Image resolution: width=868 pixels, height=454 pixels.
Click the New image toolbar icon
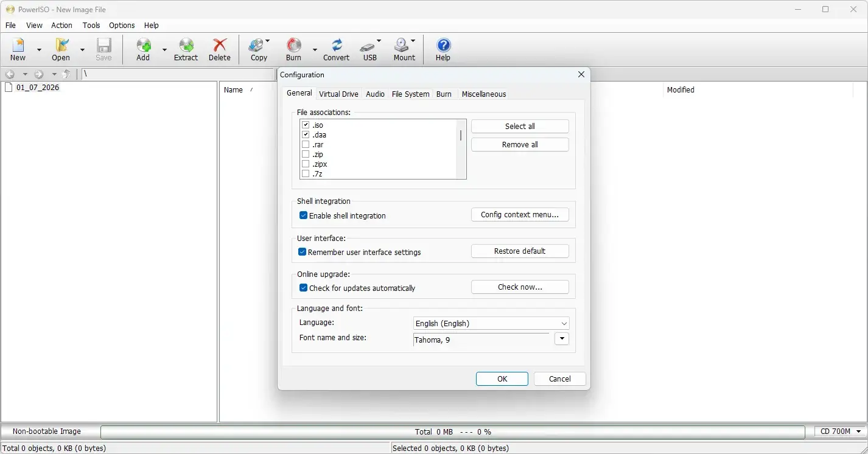[18, 45]
